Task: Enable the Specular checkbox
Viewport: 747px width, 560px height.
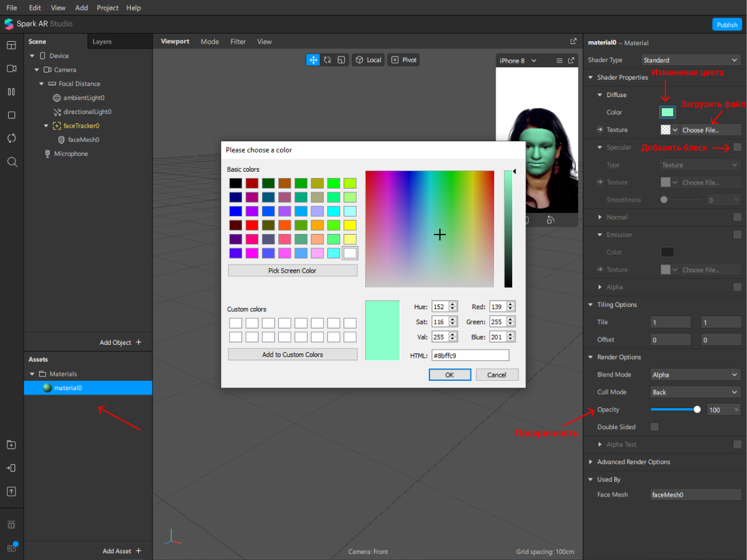Action: [737, 147]
